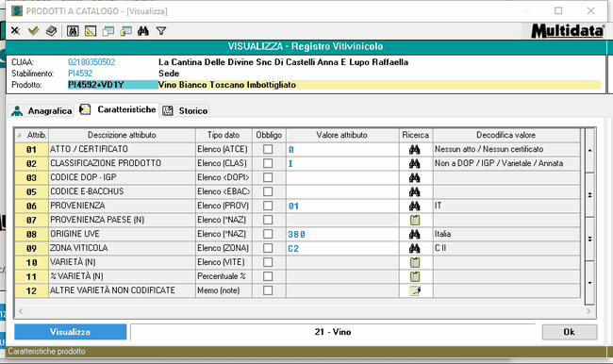This screenshot has height=364, width=613.
Task: Open search for ZONA VITICOLA row
Action: click(x=415, y=248)
